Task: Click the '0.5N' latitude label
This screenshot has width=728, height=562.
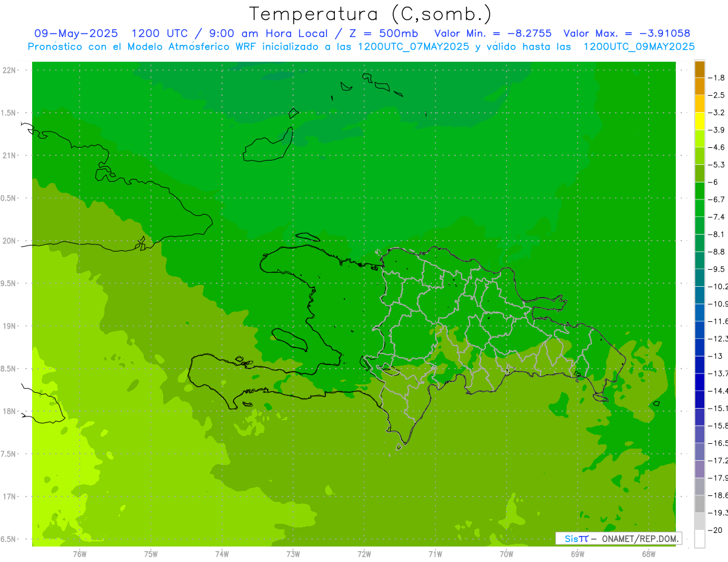Action: [x=8, y=198]
